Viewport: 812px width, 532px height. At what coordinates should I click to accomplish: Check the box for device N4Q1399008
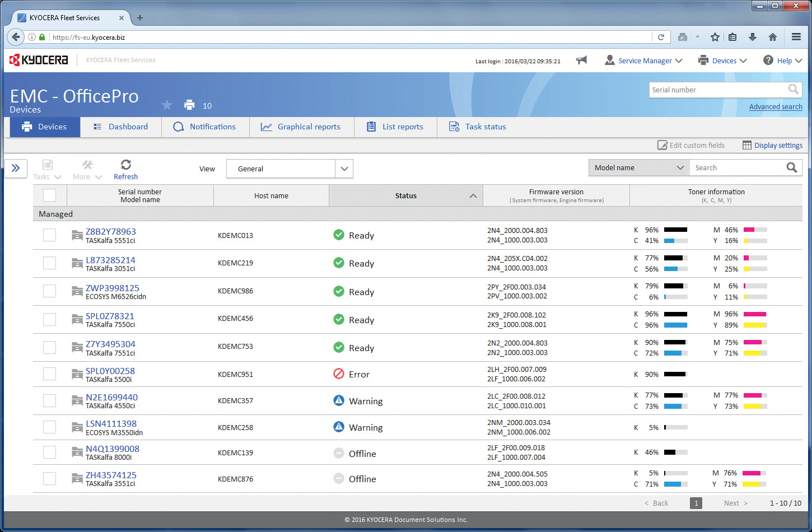point(50,452)
